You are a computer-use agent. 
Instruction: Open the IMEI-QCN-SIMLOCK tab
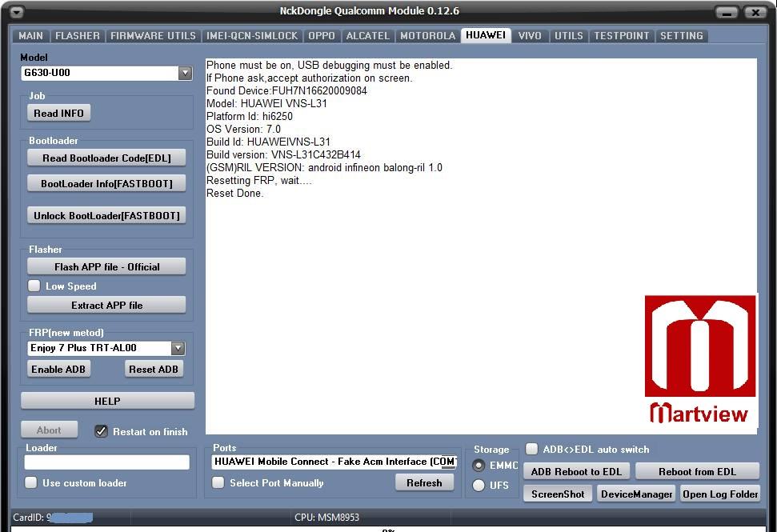click(252, 36)
